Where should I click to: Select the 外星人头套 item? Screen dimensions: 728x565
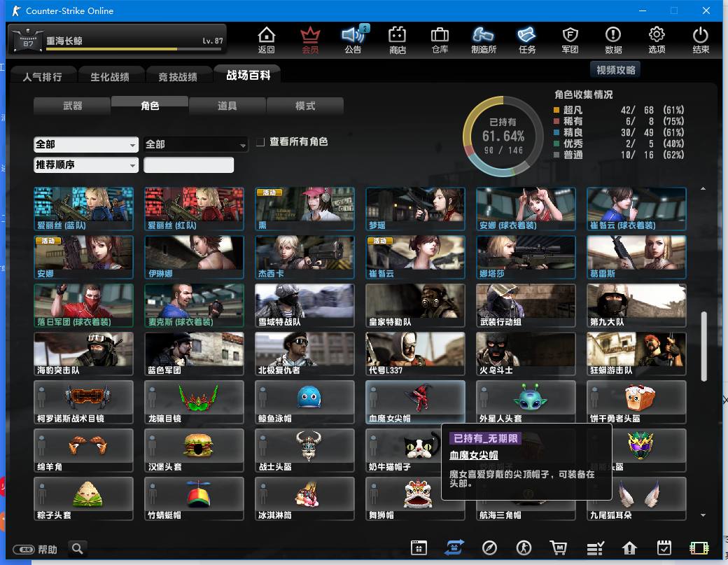click(526, 402)
